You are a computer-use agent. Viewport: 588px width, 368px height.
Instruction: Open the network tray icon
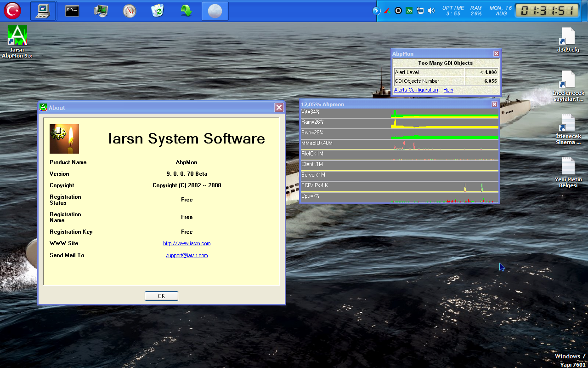click(420, 11)
